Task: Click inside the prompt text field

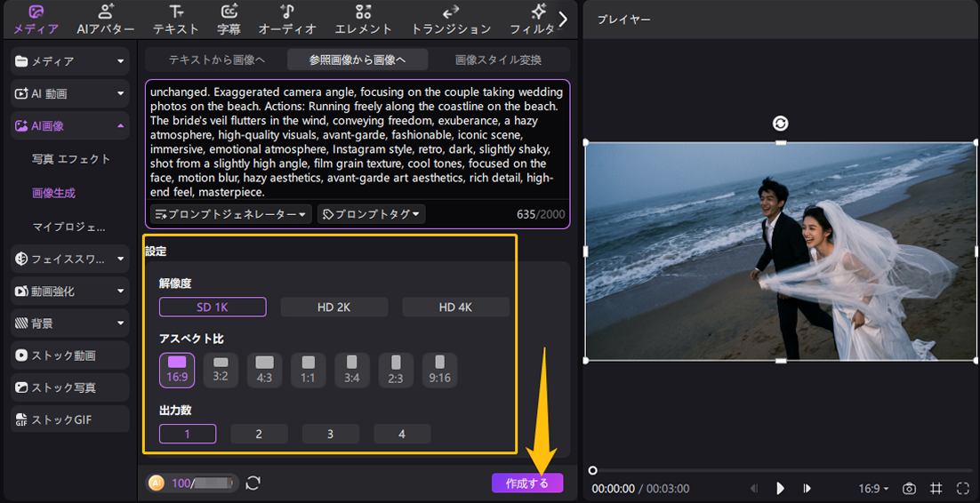Action: 356,142
